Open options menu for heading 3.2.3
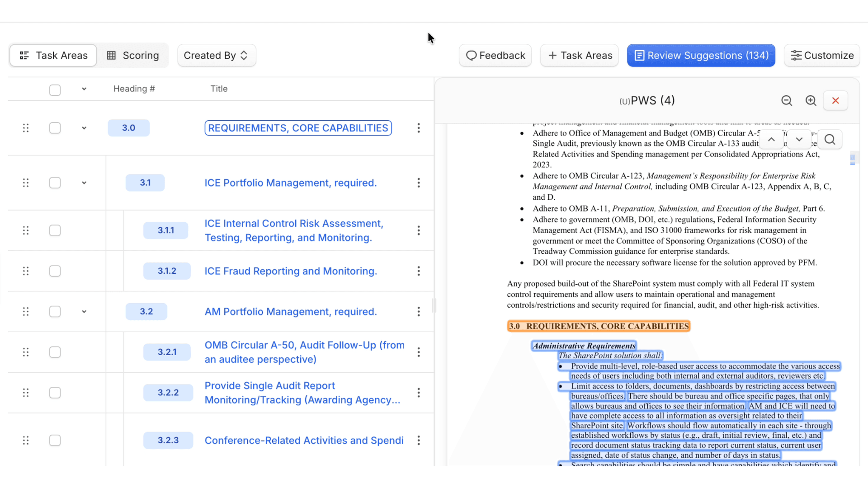Image resolution: width=868 pixels, height=488 pixels. coord(419,440)
